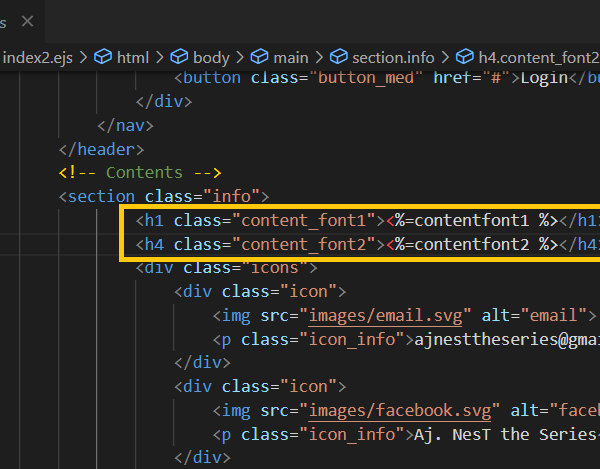Click the cube icon beside section.info

pos(338,58)
